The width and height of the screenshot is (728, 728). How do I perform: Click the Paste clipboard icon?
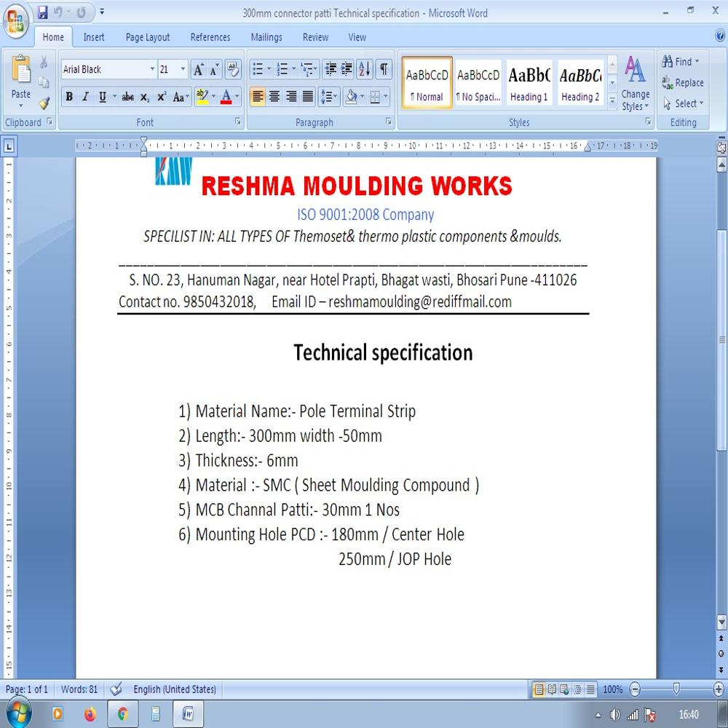pyautogui.click(x=20, y=70)
